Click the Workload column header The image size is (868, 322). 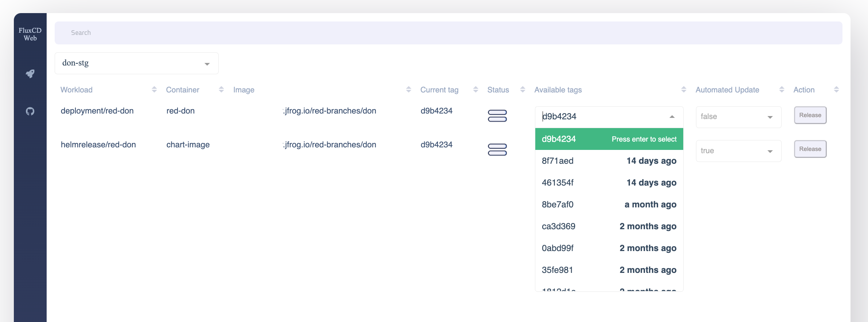[x=77, y=90]
